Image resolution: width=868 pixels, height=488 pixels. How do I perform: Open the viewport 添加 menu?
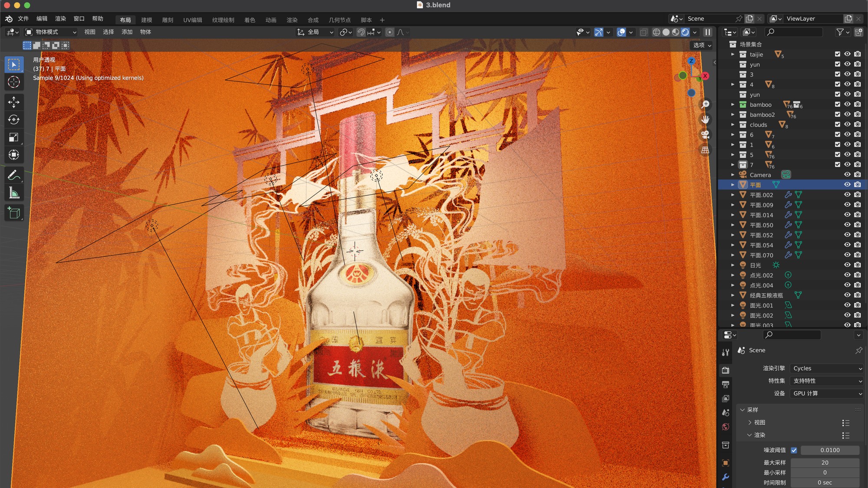pyautogui.click(x=127, y=32)
